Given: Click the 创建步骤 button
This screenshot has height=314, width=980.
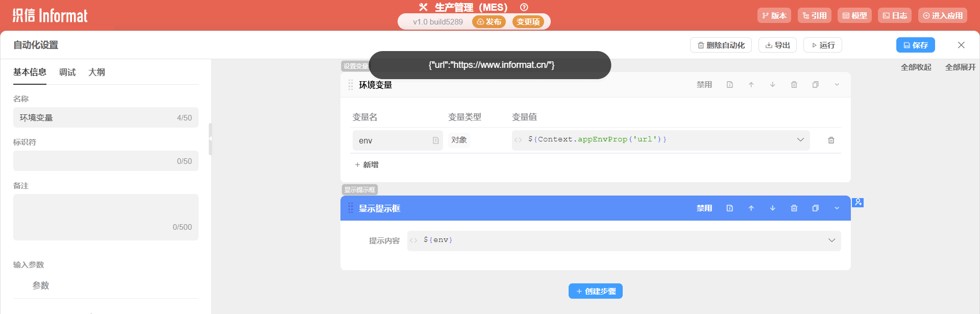Looking at the screenshot, I should click(x=595, y=291).
